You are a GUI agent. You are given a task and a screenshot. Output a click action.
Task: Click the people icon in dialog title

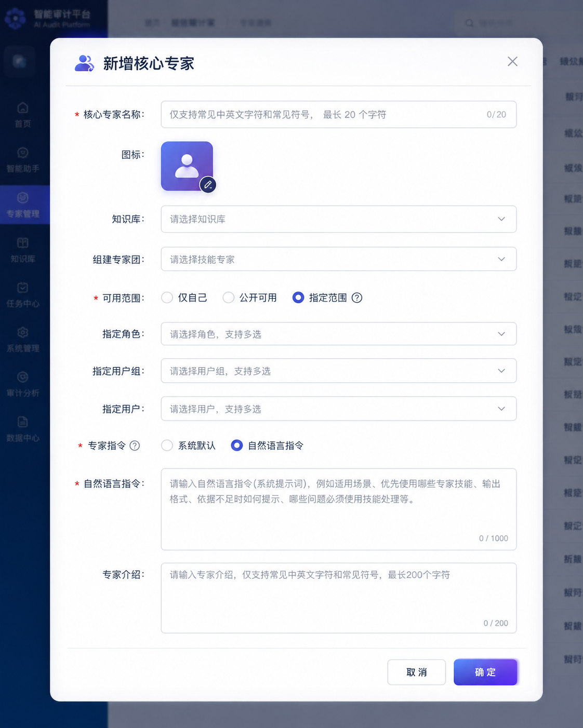pos(84,63)
